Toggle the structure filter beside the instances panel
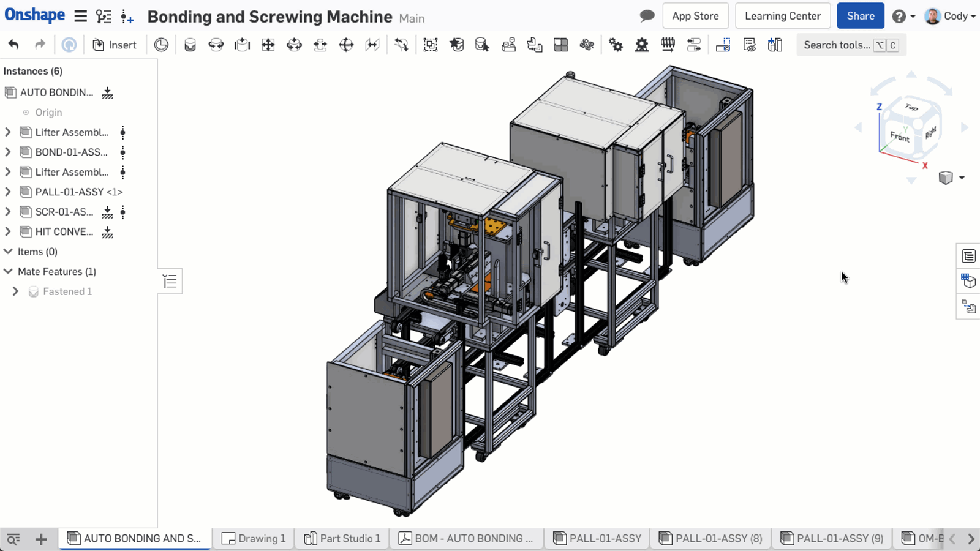 click(170, 281)
